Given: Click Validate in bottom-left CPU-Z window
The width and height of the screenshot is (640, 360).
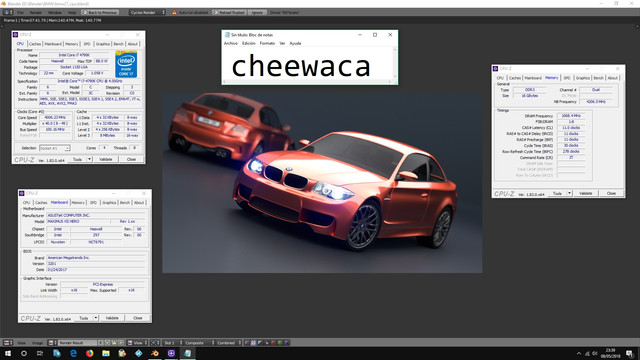Looking at the screenshot, I should point(112,318).
